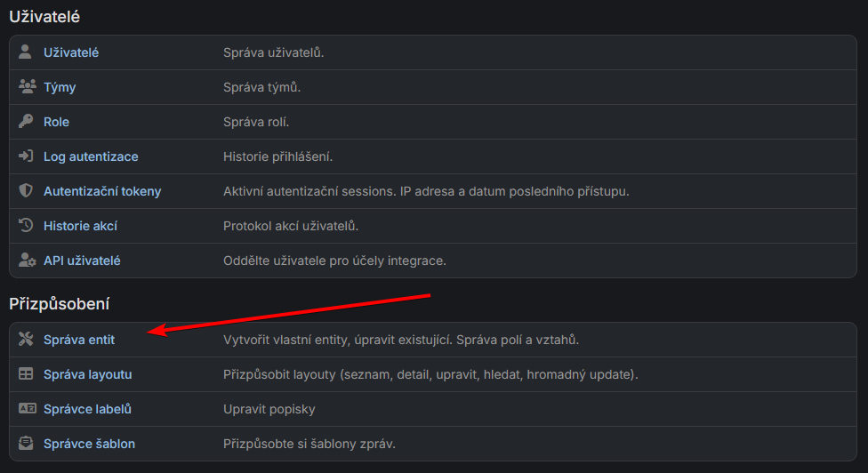Open Správce šablon link

pyautogui.click(x=89, y=444)
